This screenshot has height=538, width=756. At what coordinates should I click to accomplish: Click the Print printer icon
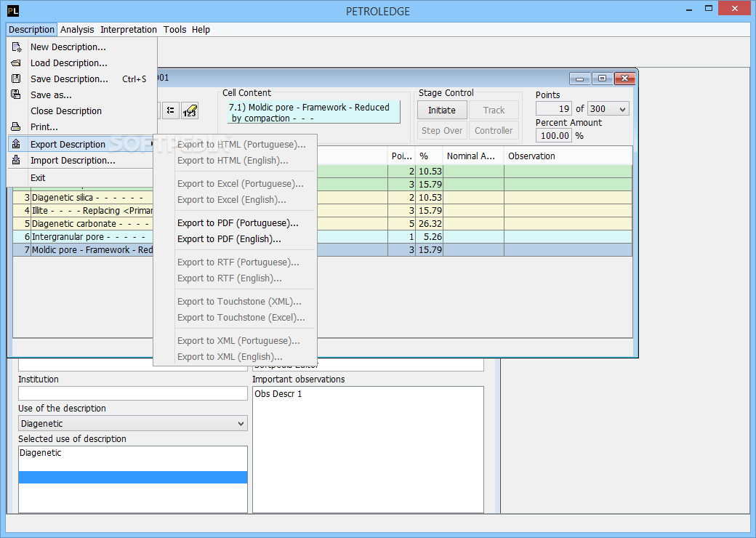(17, 127)
